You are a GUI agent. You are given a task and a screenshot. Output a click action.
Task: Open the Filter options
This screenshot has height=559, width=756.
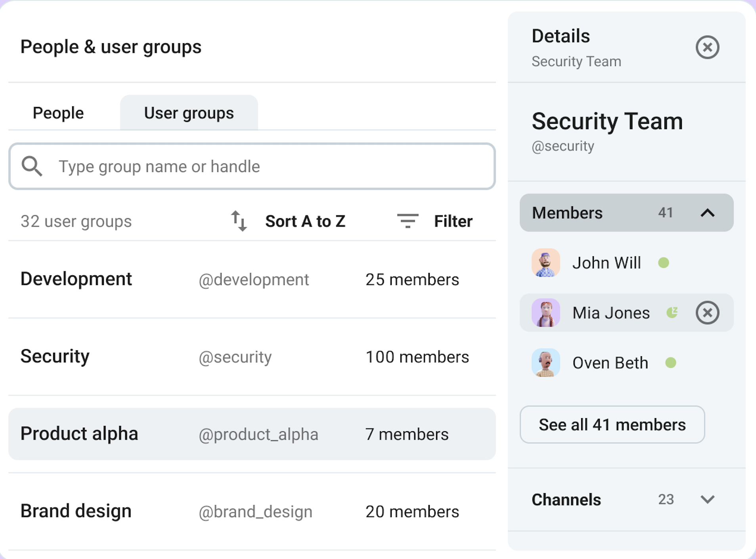coord(453,221)
